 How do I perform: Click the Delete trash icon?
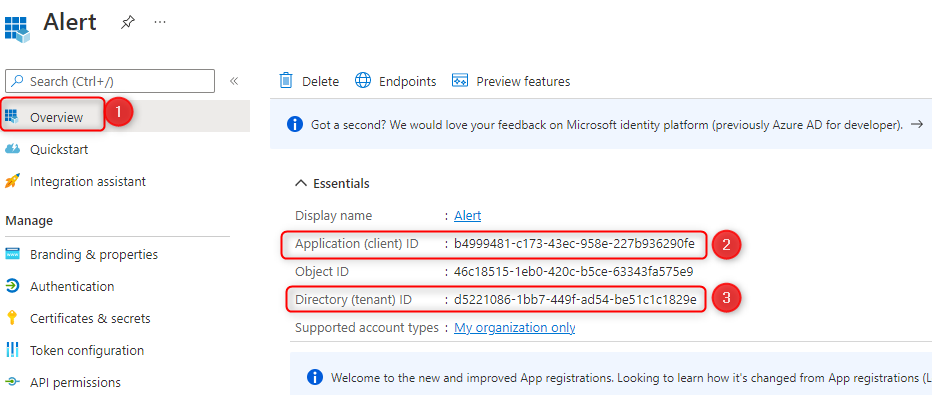coord(286,81)
